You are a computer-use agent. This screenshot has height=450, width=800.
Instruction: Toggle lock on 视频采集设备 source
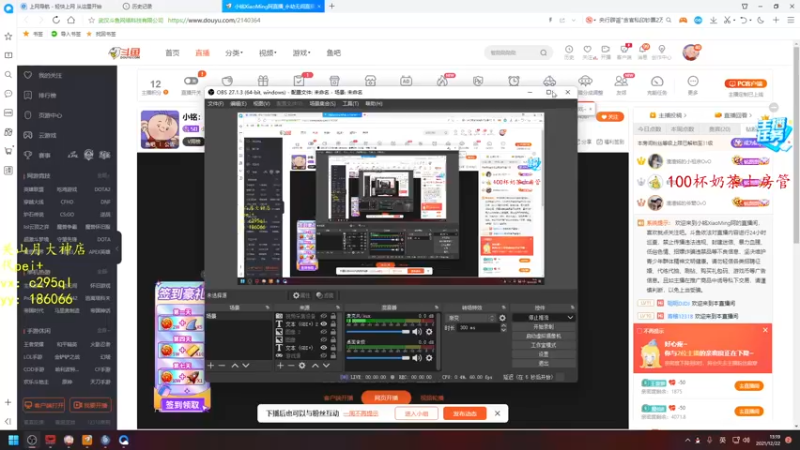(333, 316)
